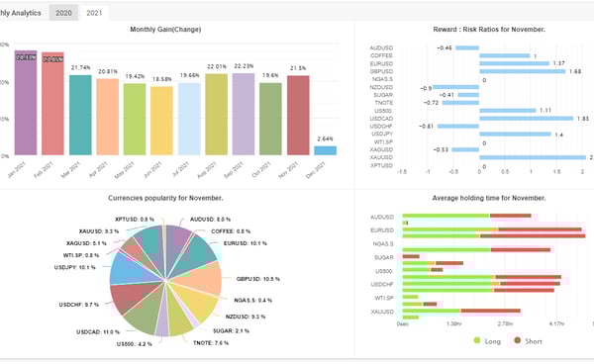
Task: Click the SUGAR: 2.1 % pie label
Action: click(x=231, y=331)
